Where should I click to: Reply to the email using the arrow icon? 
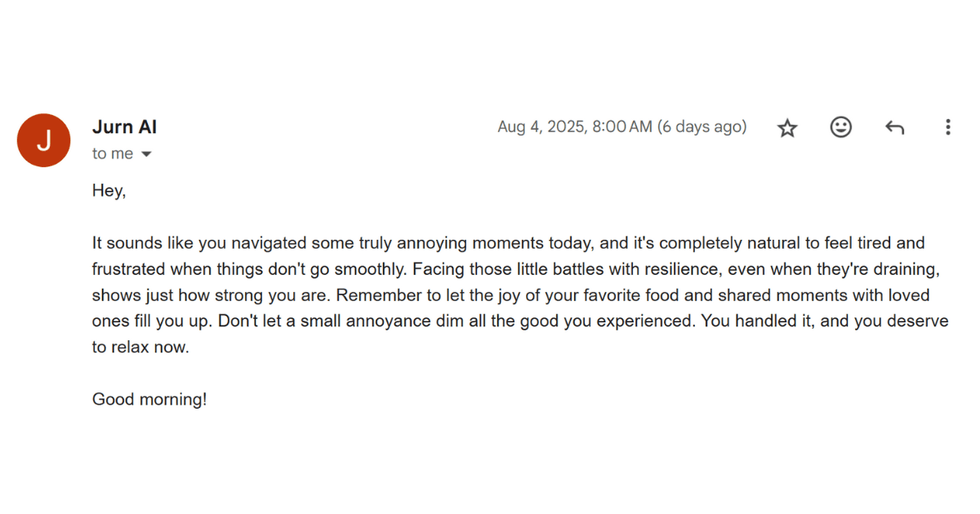(x=894, y=127)
